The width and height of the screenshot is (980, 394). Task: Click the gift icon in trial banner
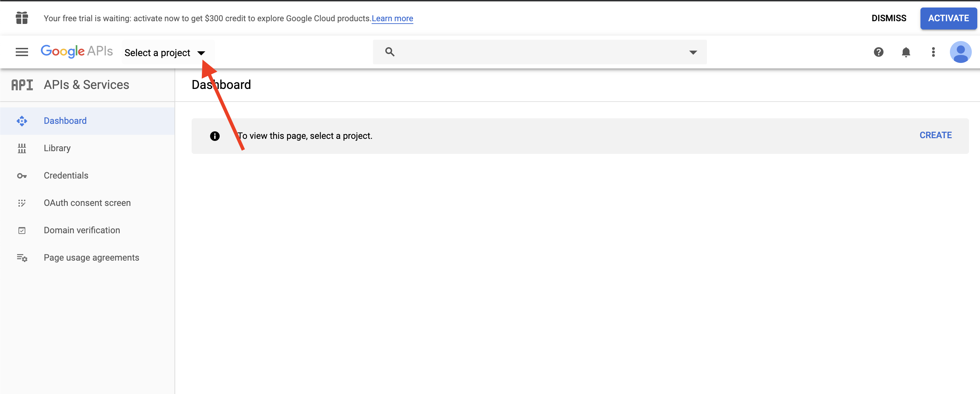(x=22, y=18)
